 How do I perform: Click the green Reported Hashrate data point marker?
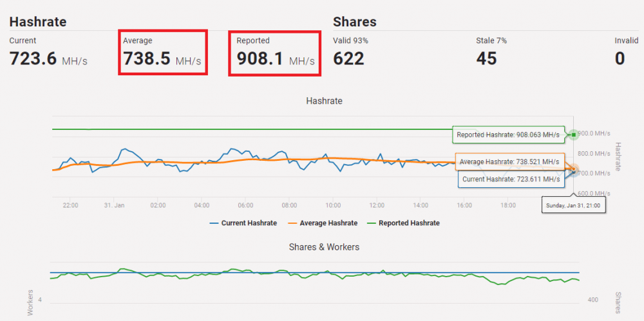tap(574, 134)
